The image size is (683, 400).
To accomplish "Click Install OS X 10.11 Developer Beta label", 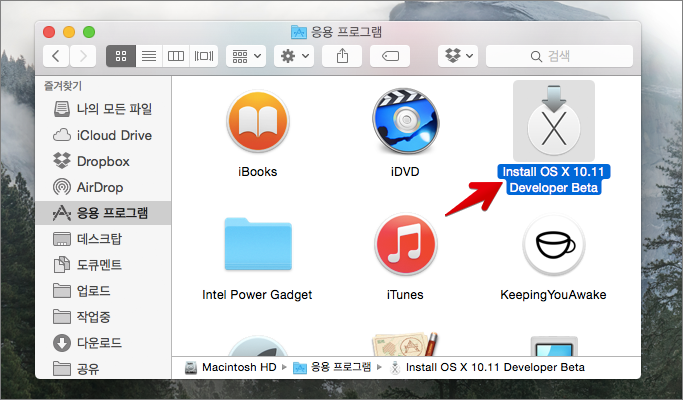I will click(x=554, y=180).
